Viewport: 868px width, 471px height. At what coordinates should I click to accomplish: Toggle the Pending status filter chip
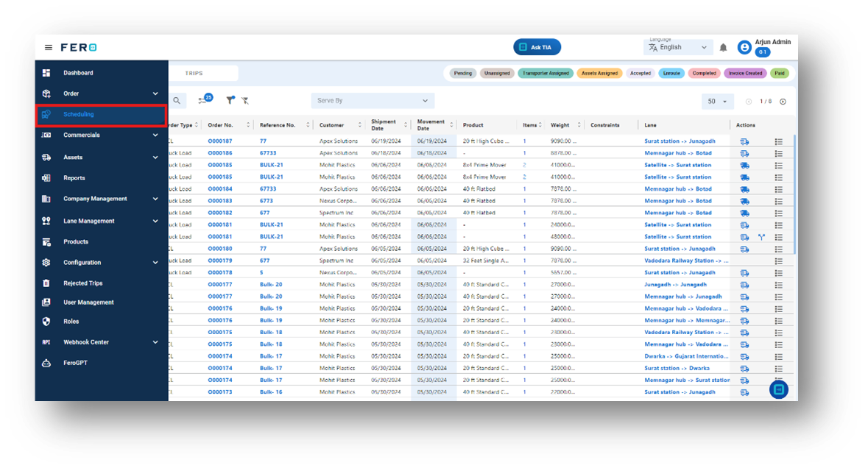tap(463, 73)
